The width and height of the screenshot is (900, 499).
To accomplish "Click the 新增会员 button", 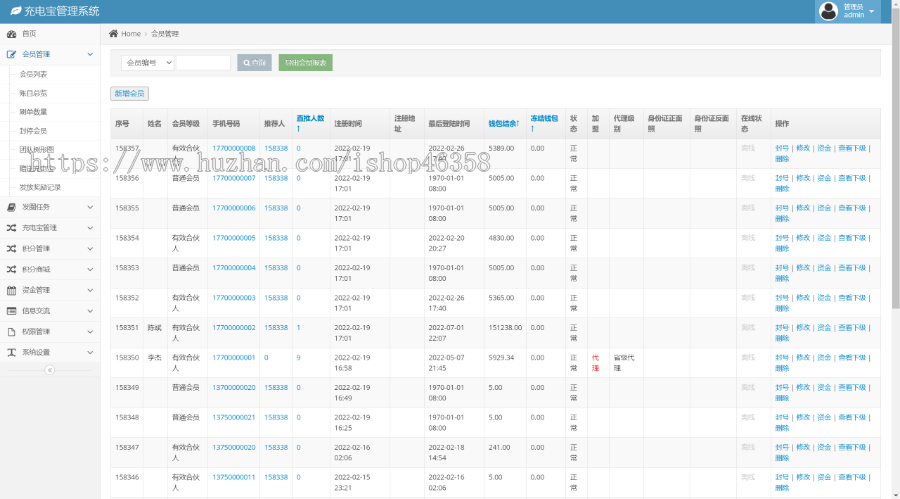I will tap(130, 94).
